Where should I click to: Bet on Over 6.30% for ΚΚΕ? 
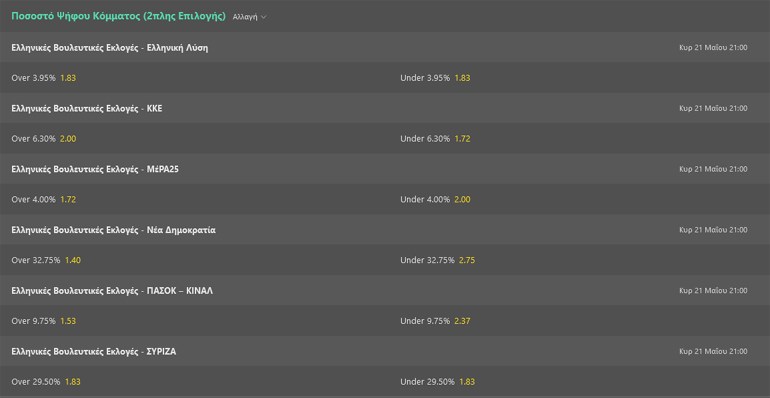44,139
